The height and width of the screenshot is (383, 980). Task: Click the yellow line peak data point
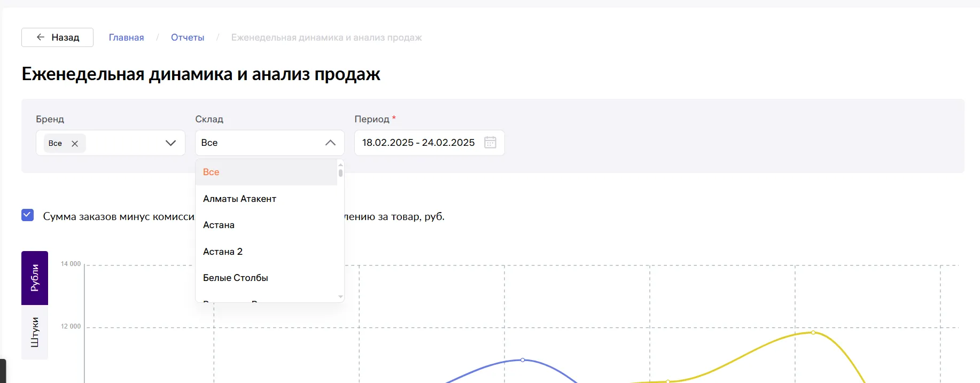[x=813, y=332]
